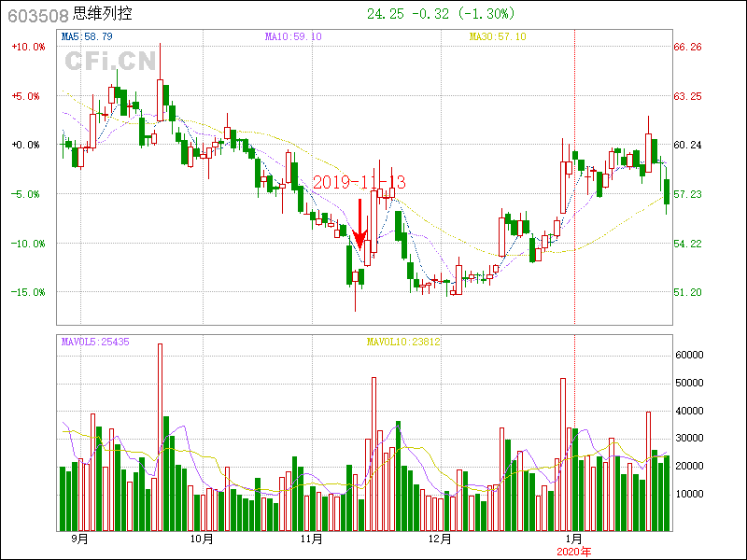Select the 2019-11-13 date annotation
747x560 pixels.
tap(359, 182)
